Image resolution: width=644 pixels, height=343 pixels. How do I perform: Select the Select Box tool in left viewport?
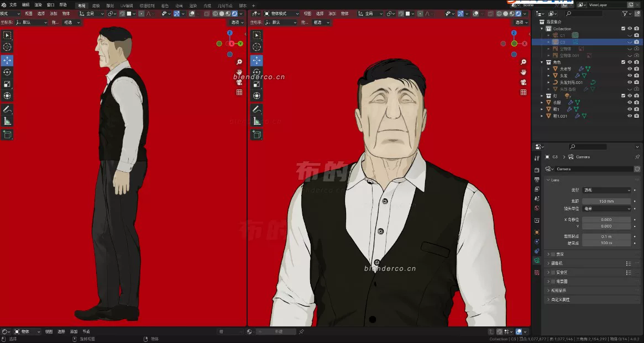(x=7, y=35)
